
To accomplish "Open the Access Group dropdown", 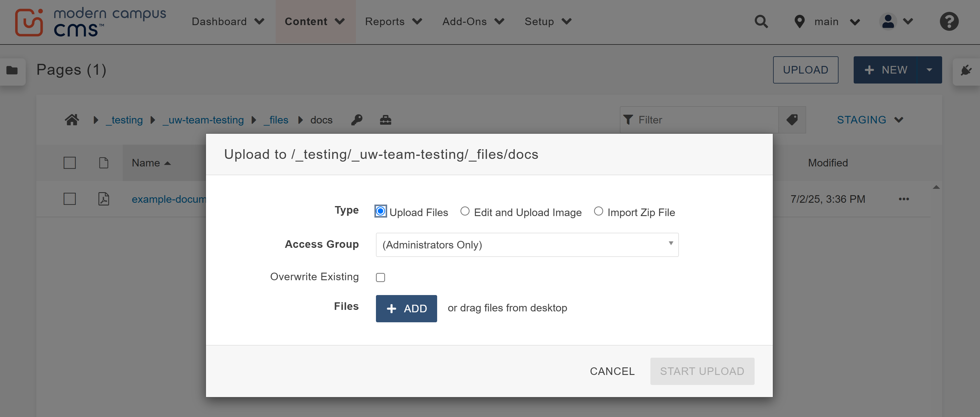I will [x=527, y=245].
